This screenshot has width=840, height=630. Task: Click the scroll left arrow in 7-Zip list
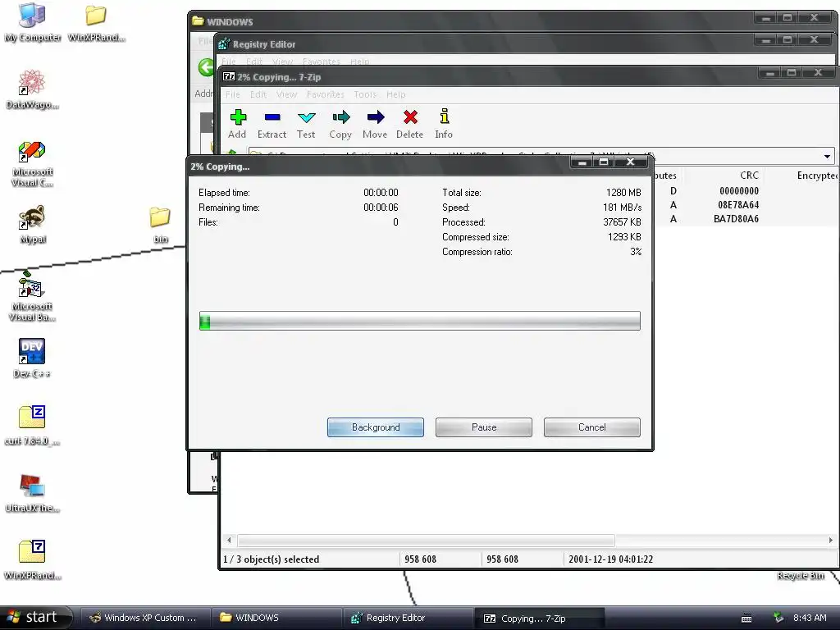[x=230, y=540]
